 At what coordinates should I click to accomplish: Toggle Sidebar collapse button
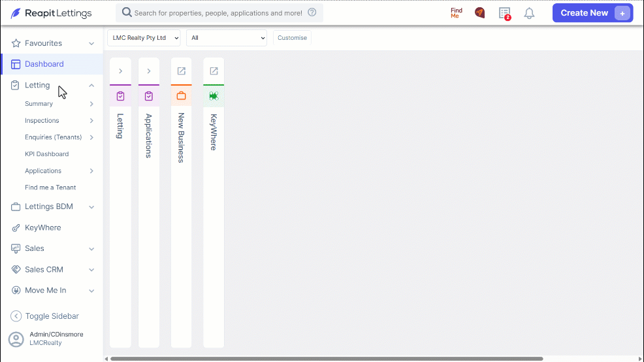point(44,316)
